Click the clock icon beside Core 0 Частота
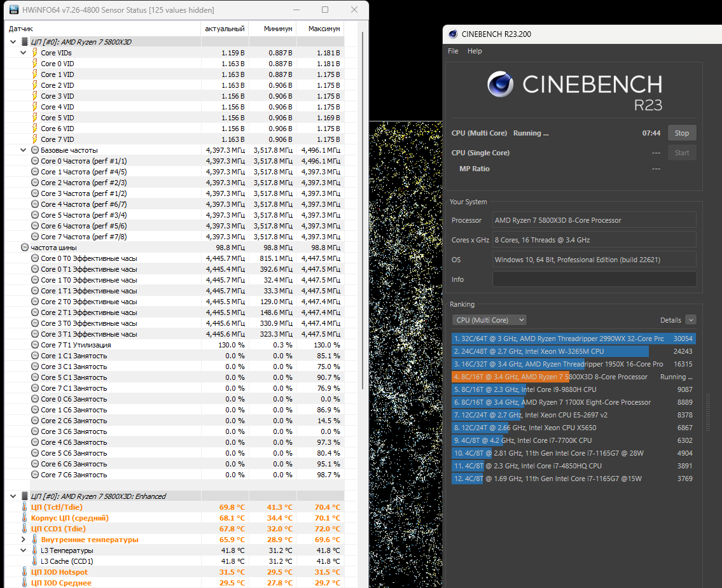Image resolution: width=722 pixels, height=588 pixels. pyautogui.click(x=35, y=161)
